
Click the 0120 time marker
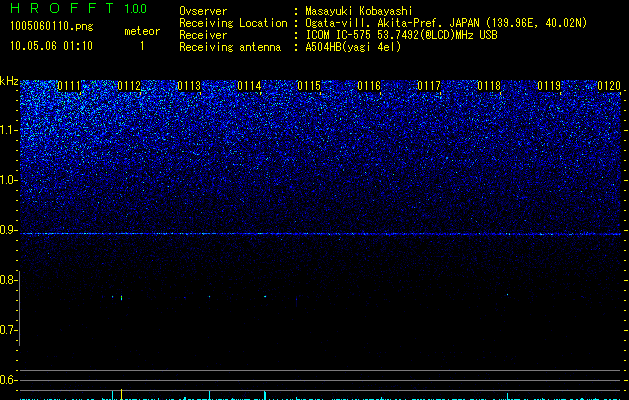[x=609, y=86]
